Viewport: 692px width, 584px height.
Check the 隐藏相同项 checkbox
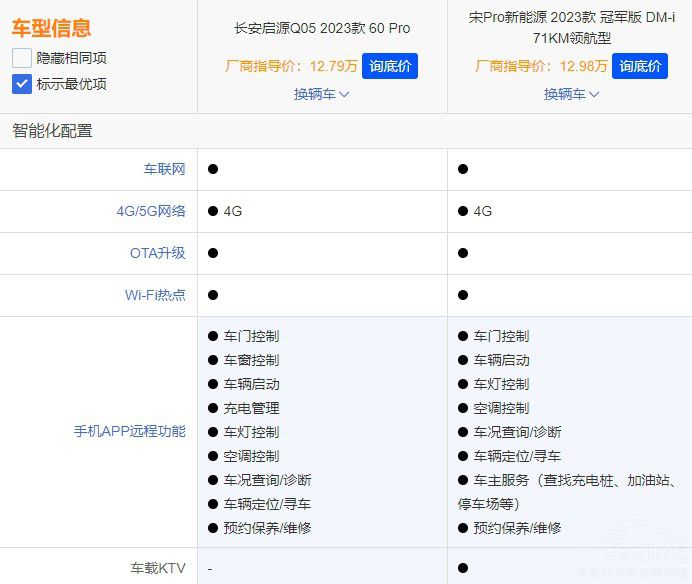click(x=22, y=58)
